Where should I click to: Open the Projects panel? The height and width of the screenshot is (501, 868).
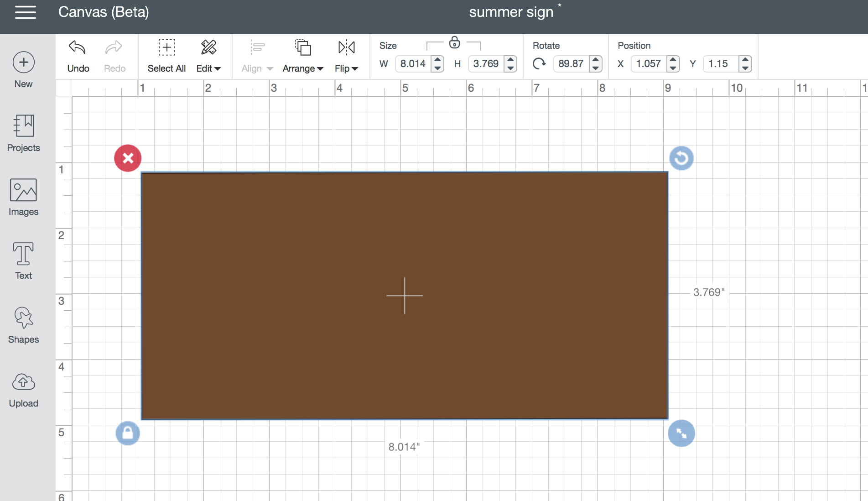[x=23, y=133]
